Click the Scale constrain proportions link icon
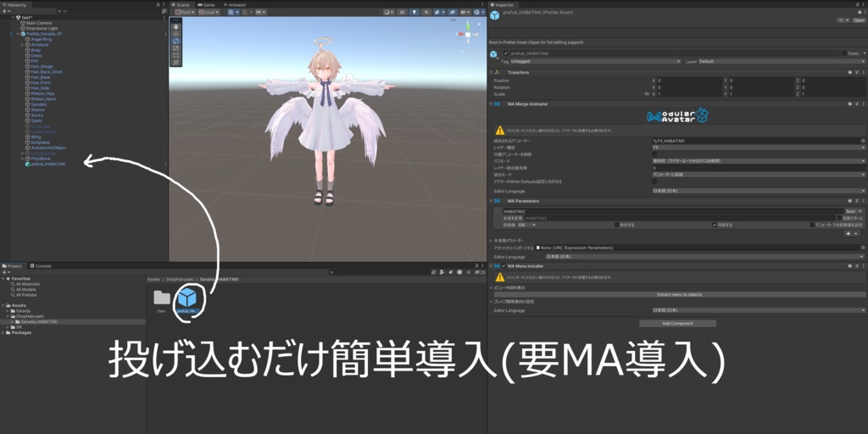Screen dimensions: 868x434 [x=647, y=94]
